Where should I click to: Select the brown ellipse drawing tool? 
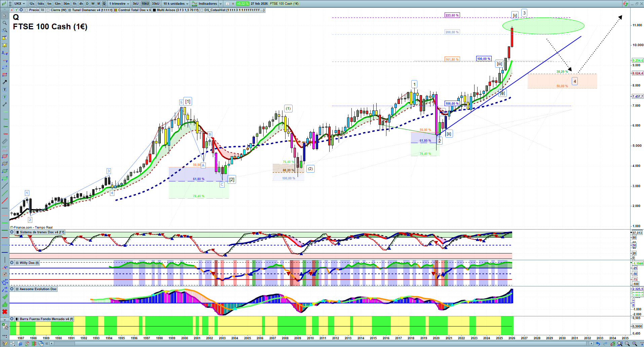tap(5, 164)
